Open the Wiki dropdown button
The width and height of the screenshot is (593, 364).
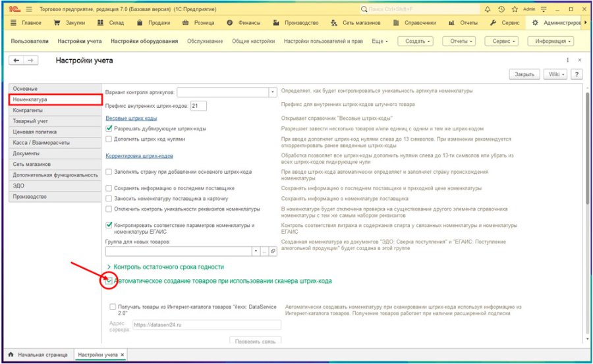click(x=555, y=74)
